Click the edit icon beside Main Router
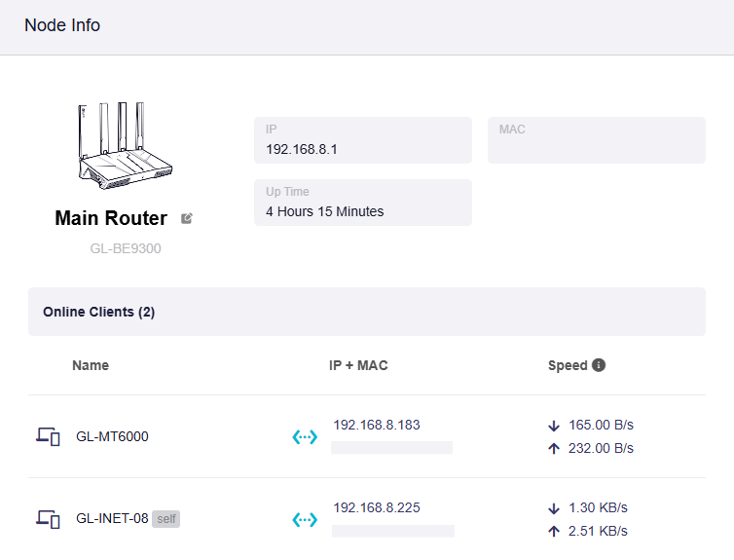Viewport: 734px width, 560px height. click(186, 218)
